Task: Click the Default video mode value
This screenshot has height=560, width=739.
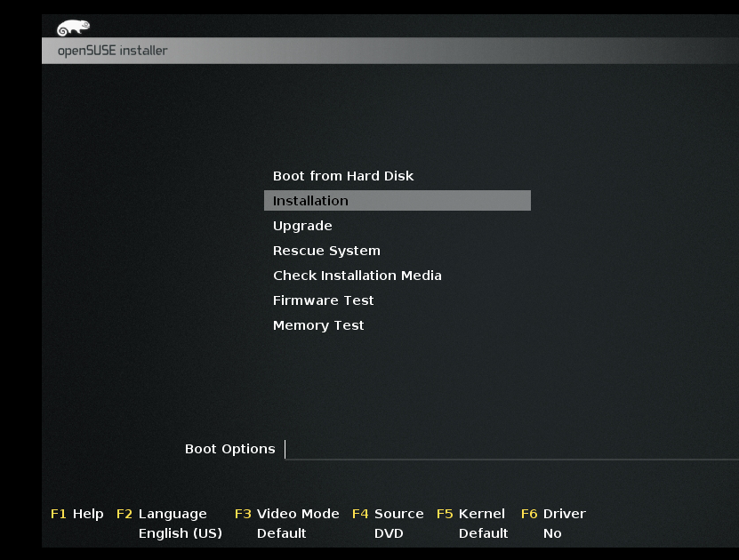Action: coord(281,533)
